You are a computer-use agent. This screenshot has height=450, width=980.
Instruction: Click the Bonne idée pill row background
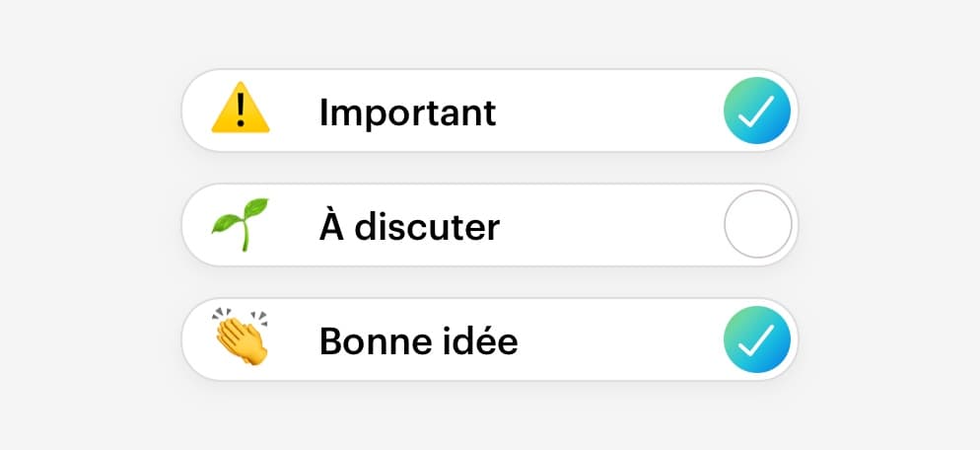coord(490,339)
